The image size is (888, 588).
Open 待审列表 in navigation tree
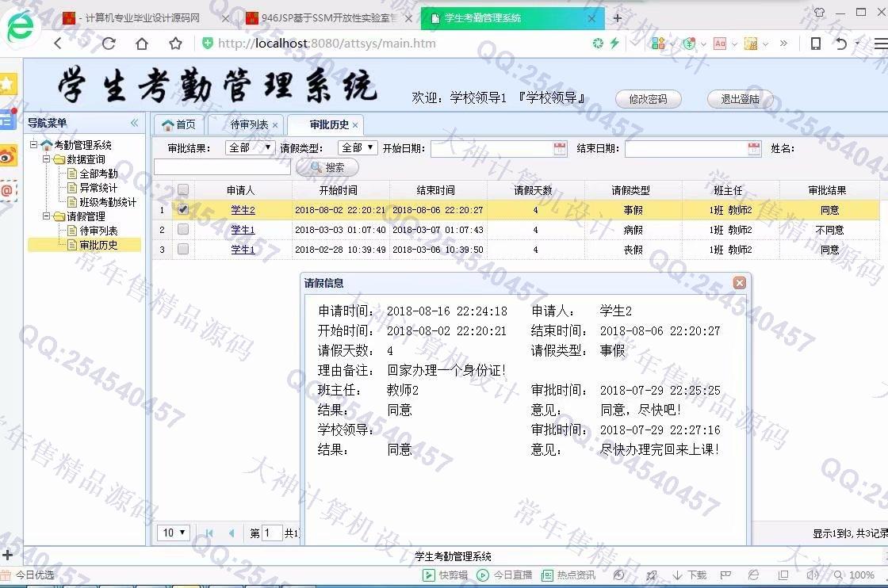tap(98, 231)
